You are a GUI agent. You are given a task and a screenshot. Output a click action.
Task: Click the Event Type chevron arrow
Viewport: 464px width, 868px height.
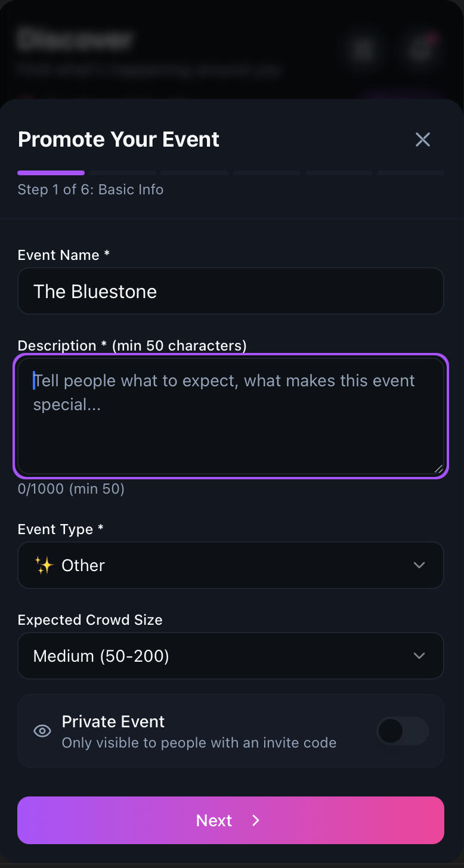click(419, 565)
